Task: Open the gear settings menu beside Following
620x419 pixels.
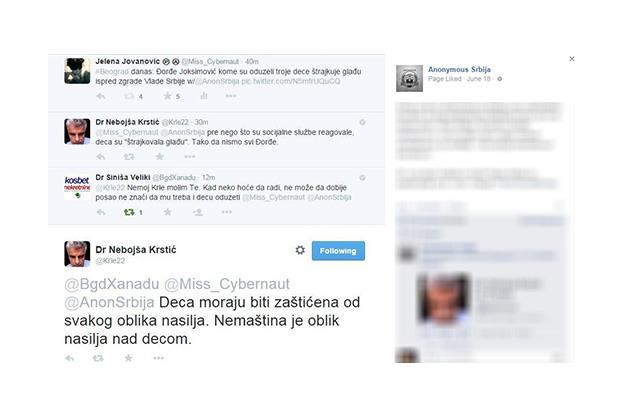Action: tap(300, 250)
